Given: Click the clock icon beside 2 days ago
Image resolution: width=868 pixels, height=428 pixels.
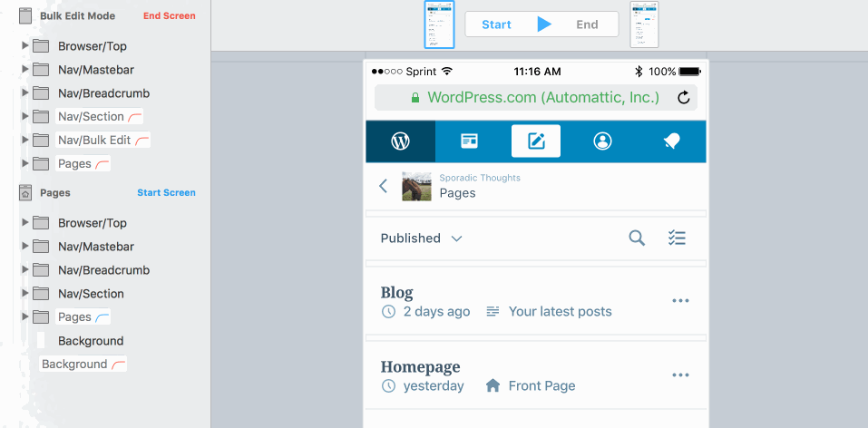Looking at the screenshot, I should click(x=388, y=312).
